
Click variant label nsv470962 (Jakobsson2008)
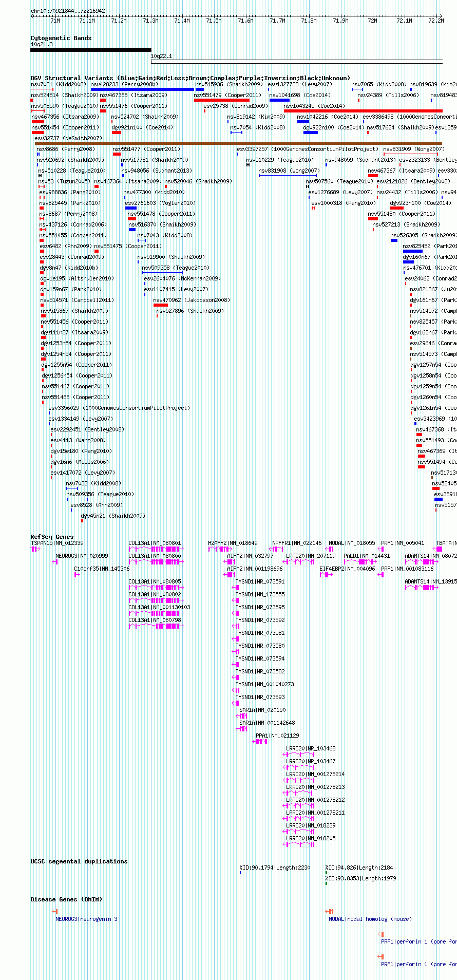pyautogui.click(x=192, y=300)
